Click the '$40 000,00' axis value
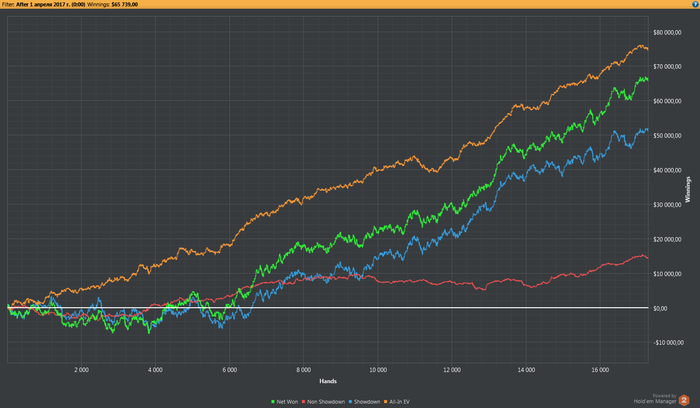 click(x=667, y=171)
